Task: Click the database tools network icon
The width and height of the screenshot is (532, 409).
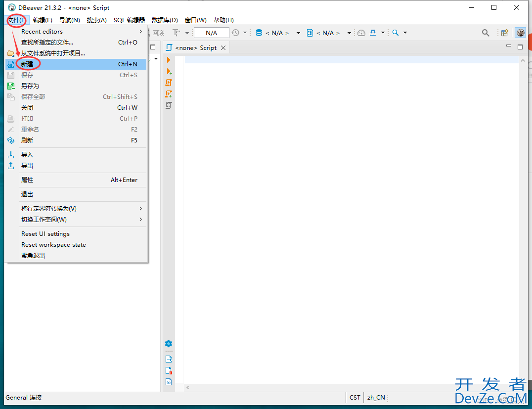Action: [373, 33]
